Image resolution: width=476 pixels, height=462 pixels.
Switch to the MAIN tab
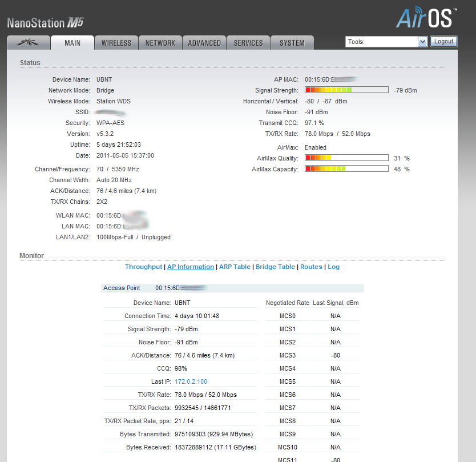72,43
